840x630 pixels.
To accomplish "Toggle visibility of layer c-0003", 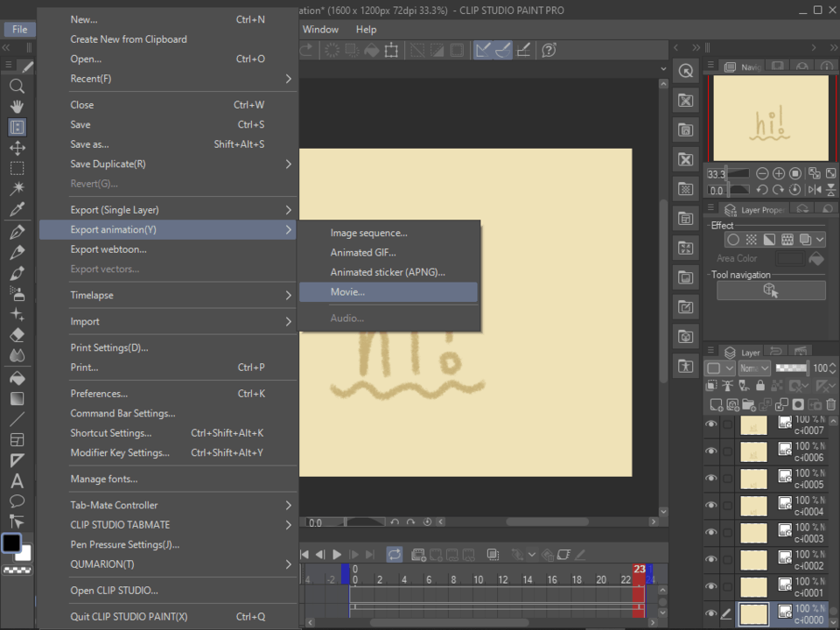I will (x=711, y=532).
